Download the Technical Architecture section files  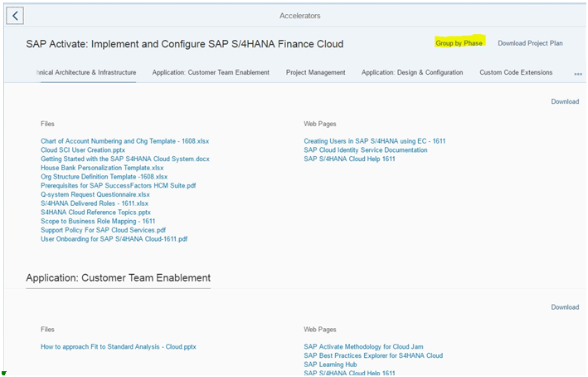tap(565, 101)
